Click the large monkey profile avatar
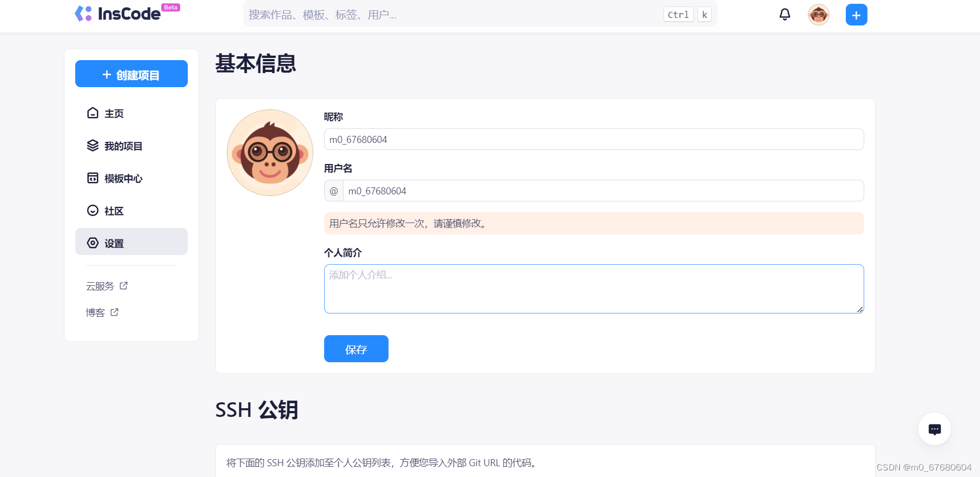This screenshot has width=980, height=477. 270,153
